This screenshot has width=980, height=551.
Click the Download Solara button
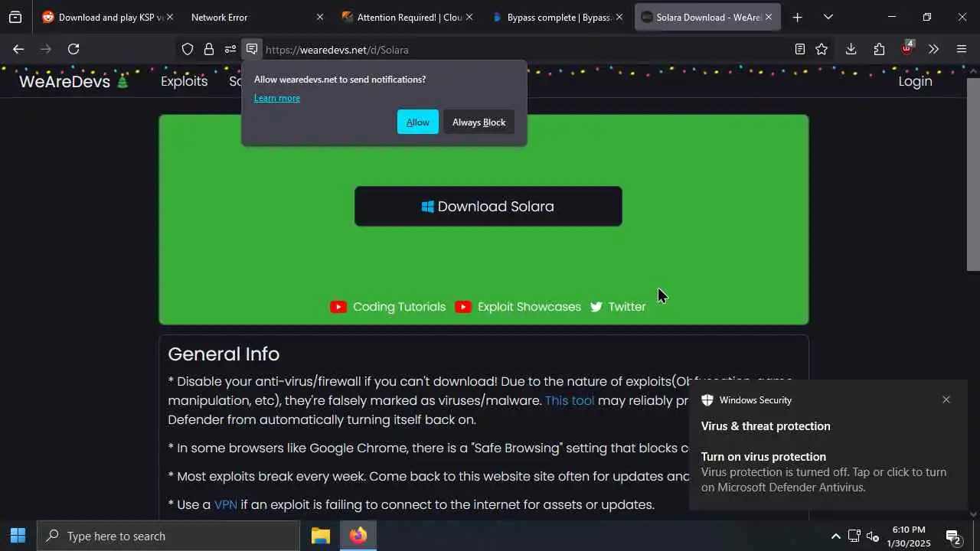488,206
